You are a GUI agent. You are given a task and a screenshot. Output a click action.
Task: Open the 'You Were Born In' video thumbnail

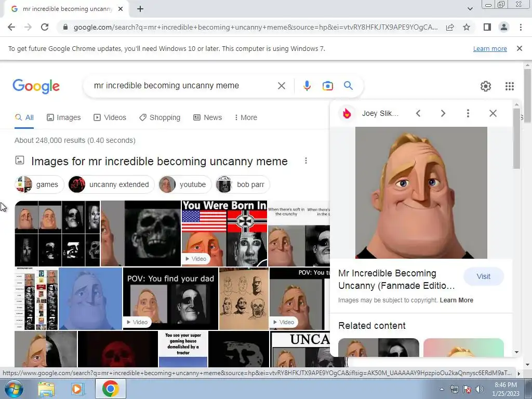224,233
